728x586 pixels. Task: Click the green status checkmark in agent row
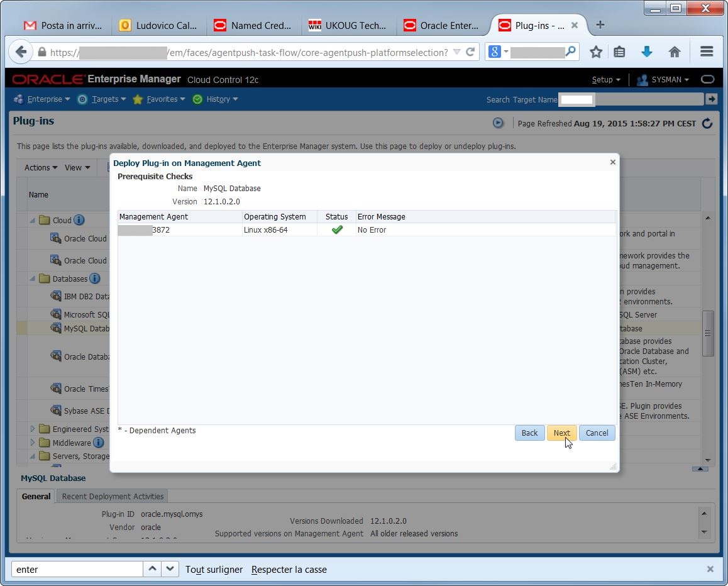click(337, 229)
